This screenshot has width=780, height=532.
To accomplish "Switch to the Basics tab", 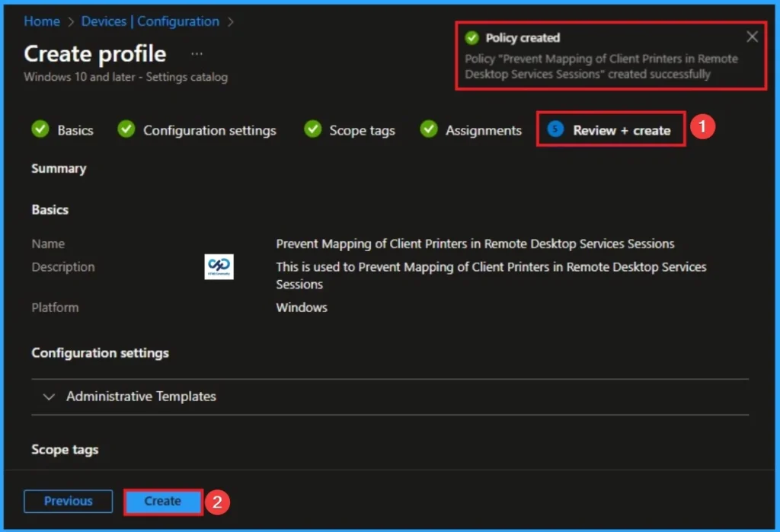I will point(72,130).
